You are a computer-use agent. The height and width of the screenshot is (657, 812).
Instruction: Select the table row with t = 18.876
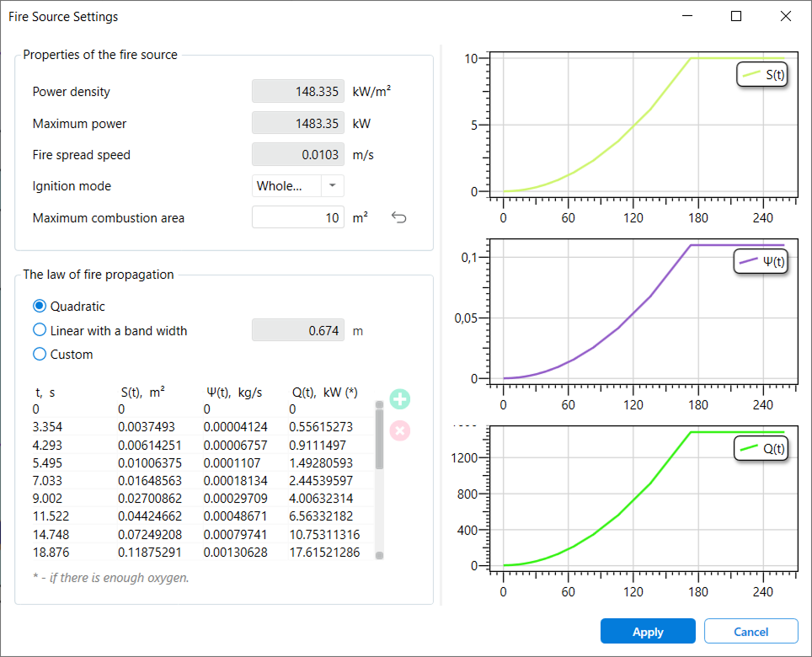pos(202,553)
